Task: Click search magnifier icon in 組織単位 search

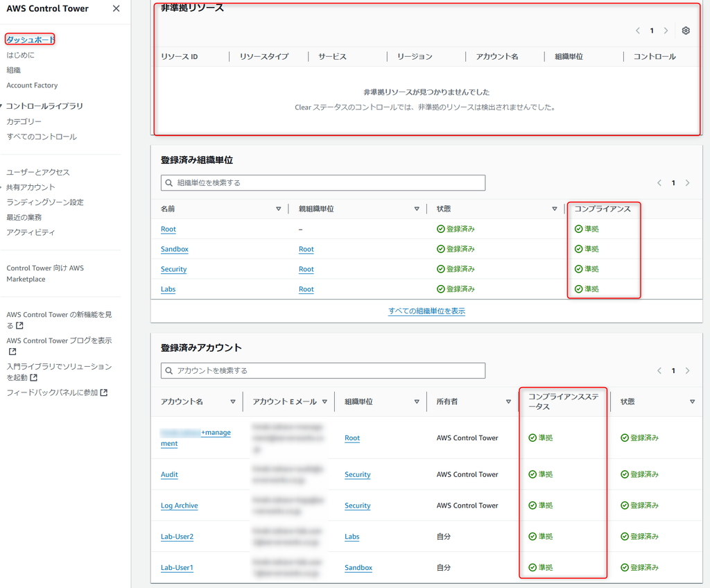Action: (169, 182)
